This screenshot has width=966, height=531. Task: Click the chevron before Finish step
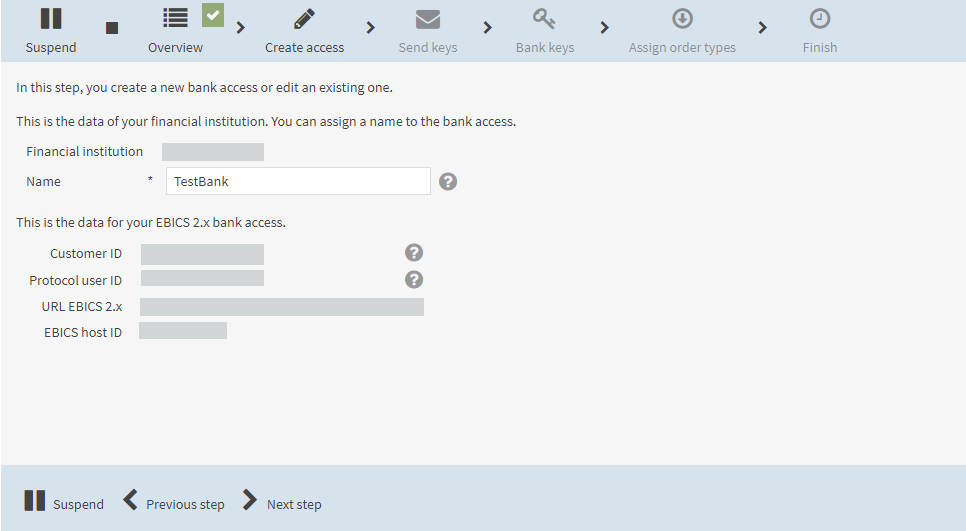tap(762, 28)
